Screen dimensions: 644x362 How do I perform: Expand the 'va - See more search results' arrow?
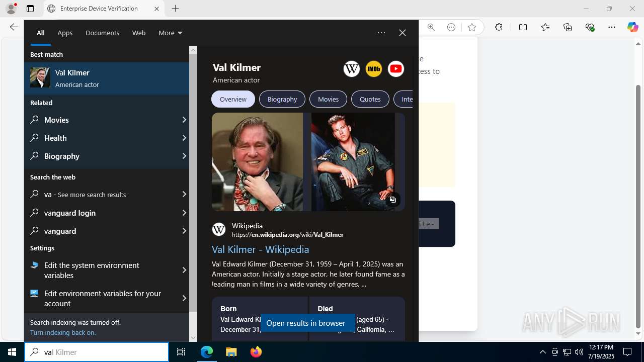(184, 194)
